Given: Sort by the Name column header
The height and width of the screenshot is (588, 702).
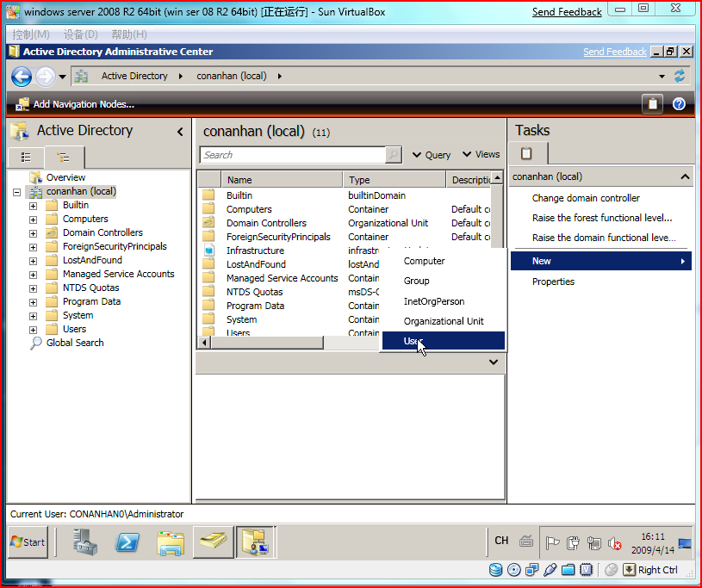Looking at the screenshot, I should pos(282,180).
